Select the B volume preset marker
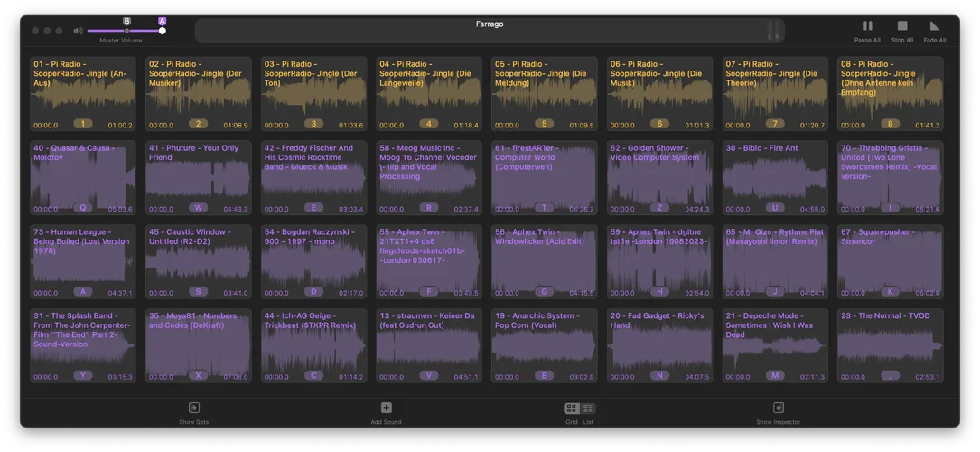This screenshot has height=452, width=980. pyautogui.click(x=126, y=21)
